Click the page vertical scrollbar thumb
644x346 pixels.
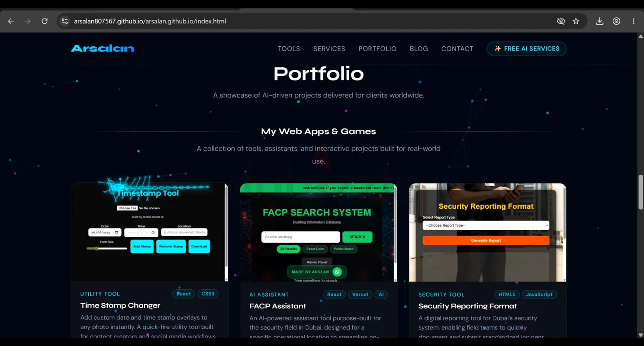click(641, 192)
